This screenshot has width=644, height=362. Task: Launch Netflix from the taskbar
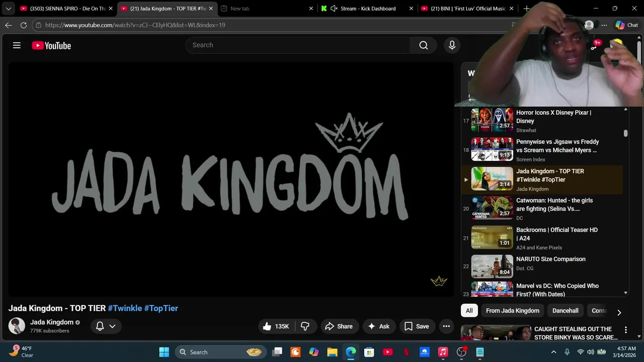tap(406, 352)
